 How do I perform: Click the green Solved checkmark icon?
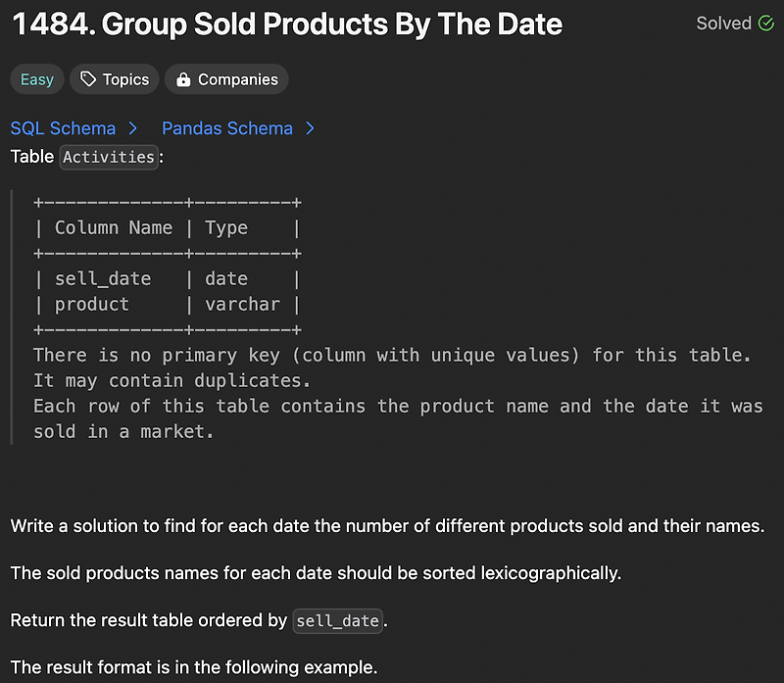point(765,23)
